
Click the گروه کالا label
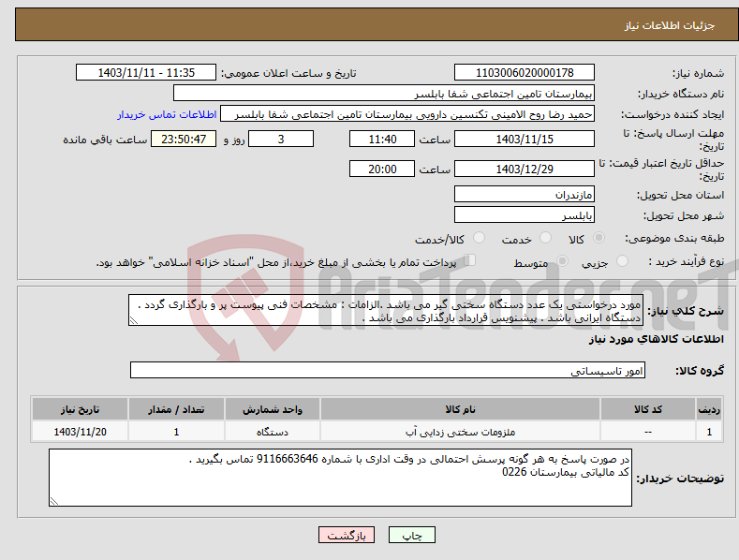[x=700, y=371]
